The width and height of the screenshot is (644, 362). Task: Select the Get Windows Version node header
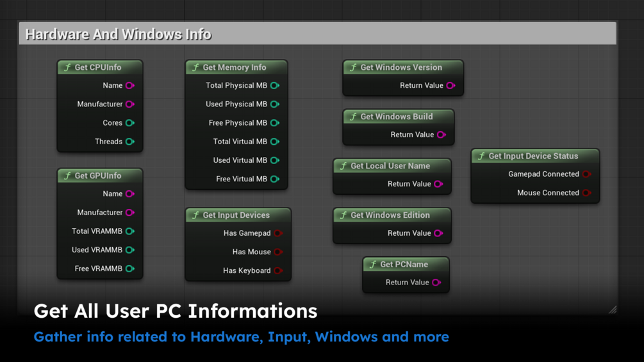click(x=403, y=67)
